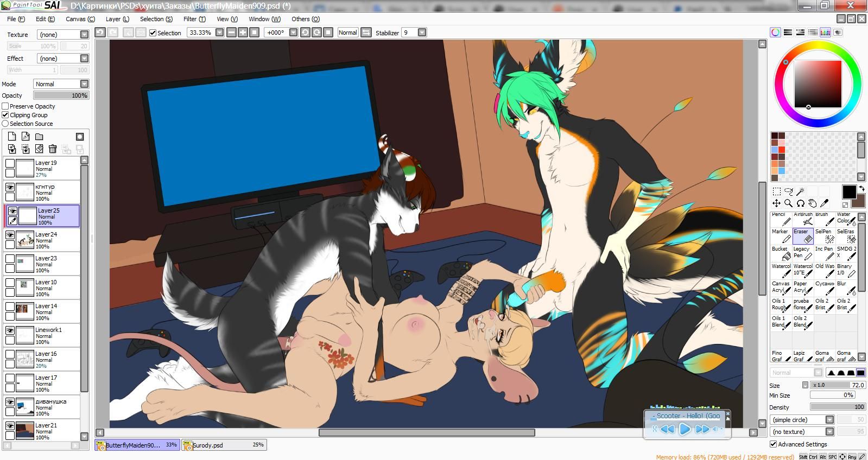The height and width of the screenshot is (460, 868).
Task: Uncheck the Clipping Group checkbox
Action: point(5,115)
